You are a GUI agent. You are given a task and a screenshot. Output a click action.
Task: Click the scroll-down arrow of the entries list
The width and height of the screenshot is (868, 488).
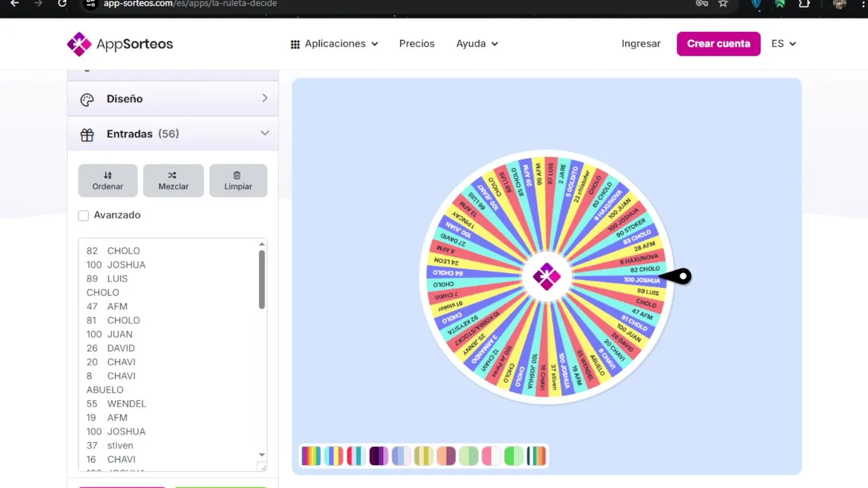262,455
